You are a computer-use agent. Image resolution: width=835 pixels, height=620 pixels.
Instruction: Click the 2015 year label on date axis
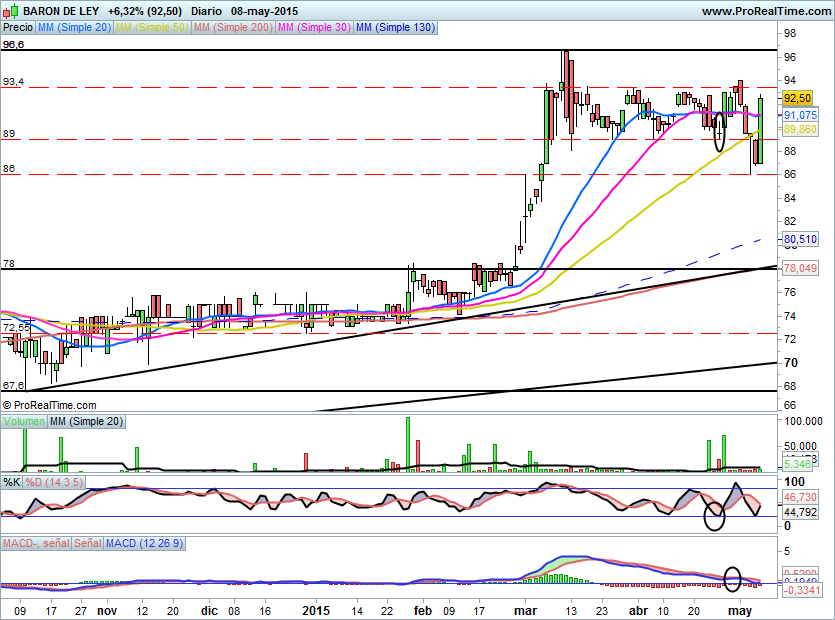pos(316,610)
